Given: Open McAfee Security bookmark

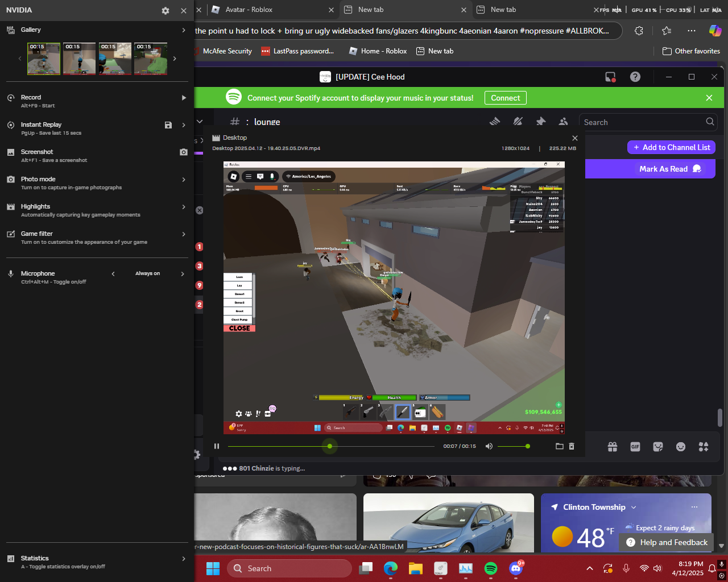Looking at the screenshot, I should (x=224, y=51).
